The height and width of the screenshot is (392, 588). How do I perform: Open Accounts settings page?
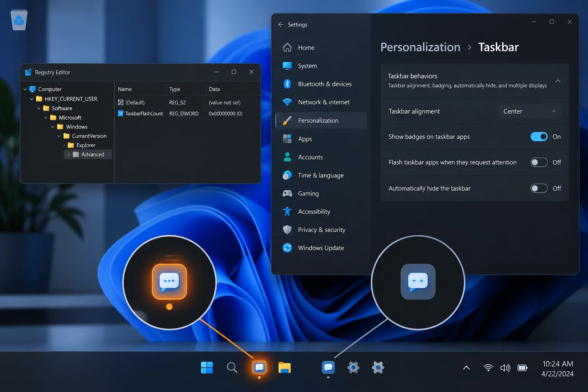tap(321, 157)
